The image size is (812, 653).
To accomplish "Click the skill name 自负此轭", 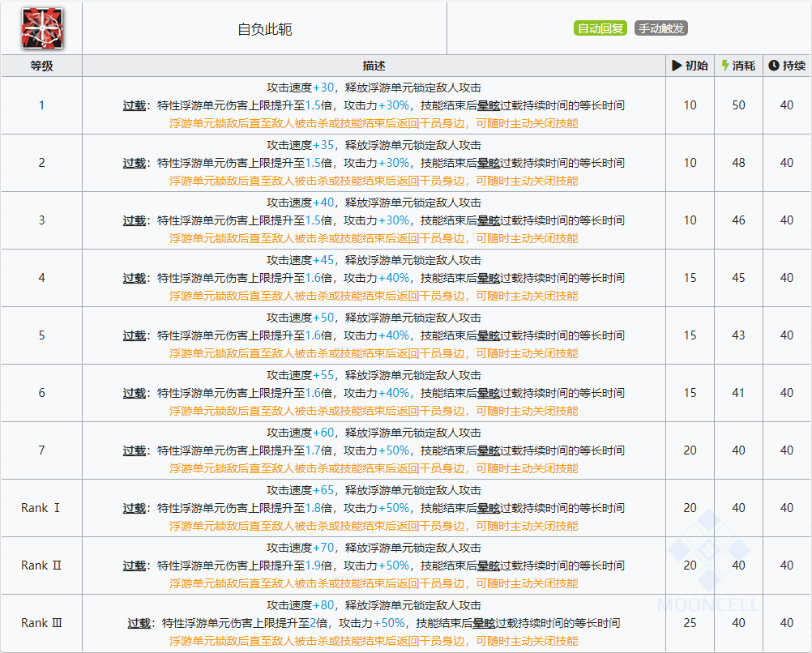I will [265, 29].
